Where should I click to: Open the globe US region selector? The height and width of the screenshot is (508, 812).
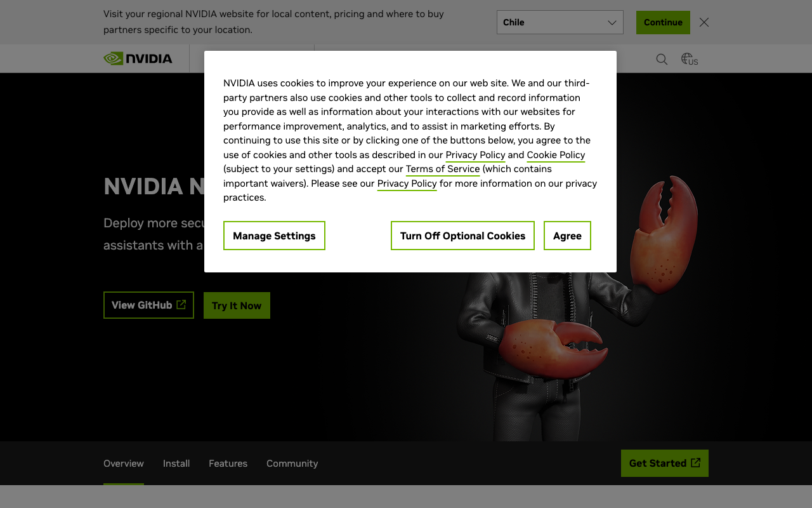(x=690, y=59)
